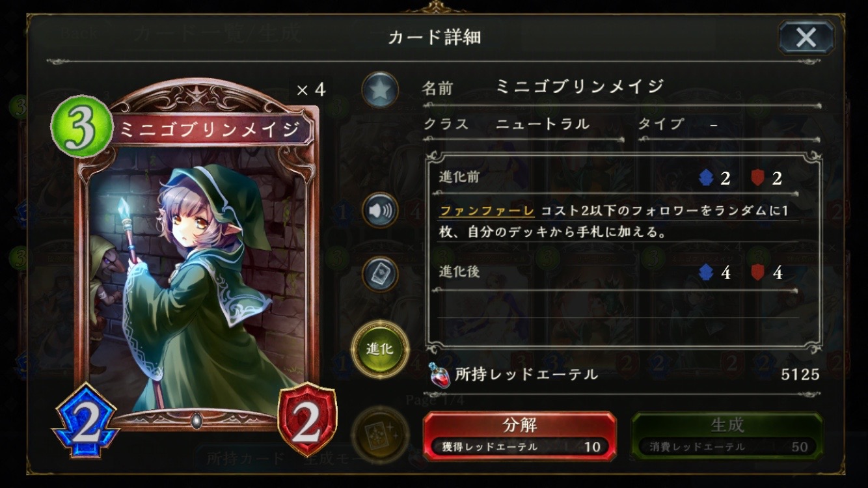Screen dimensions: 868x488
Task: Close the card detail dialog
Action: pos(806,37)
